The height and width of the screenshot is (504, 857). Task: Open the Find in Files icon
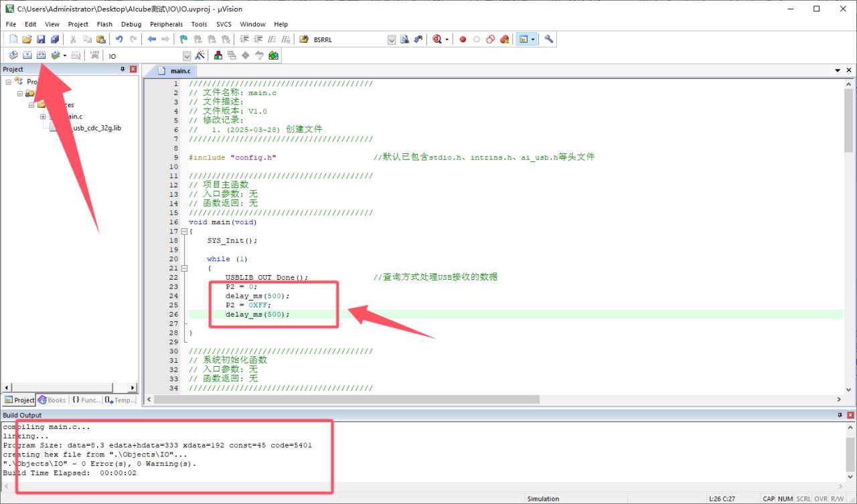(x=304, y=39)
